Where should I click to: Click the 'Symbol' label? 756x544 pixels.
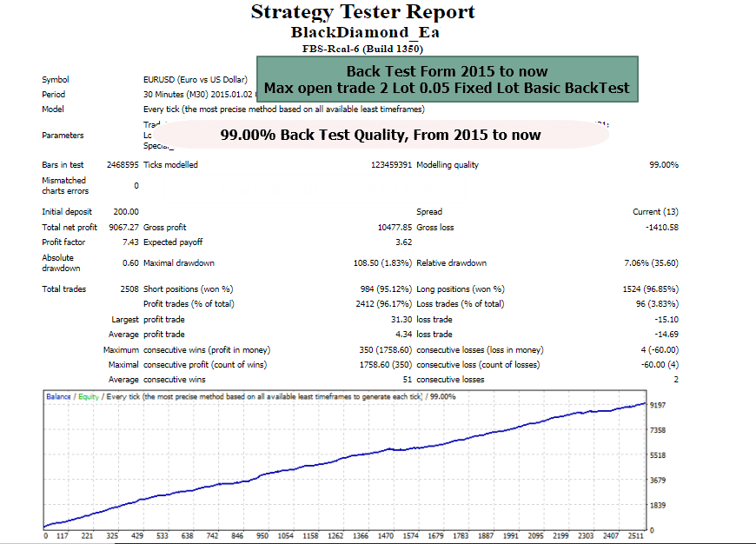coord(55,80)
